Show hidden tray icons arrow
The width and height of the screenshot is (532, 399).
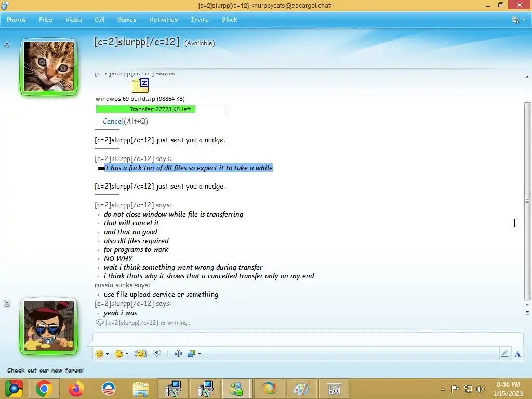(x=443, y=389)
